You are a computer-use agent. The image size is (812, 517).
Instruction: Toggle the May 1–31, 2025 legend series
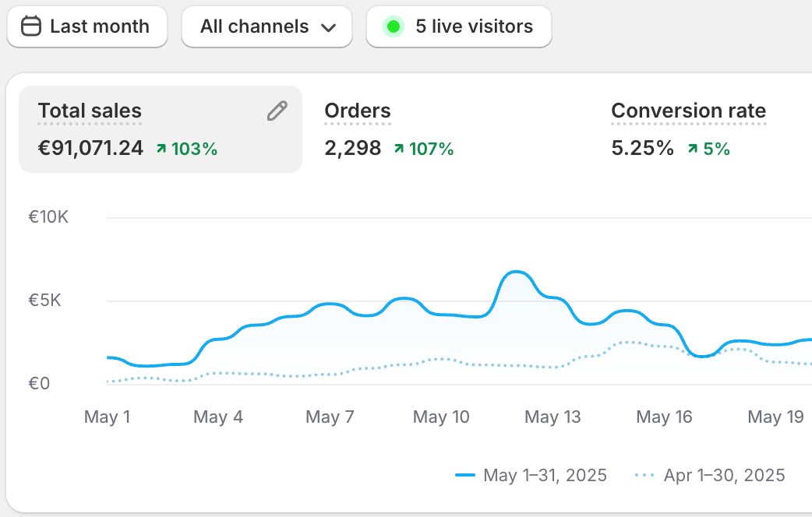tap(544, 475)
